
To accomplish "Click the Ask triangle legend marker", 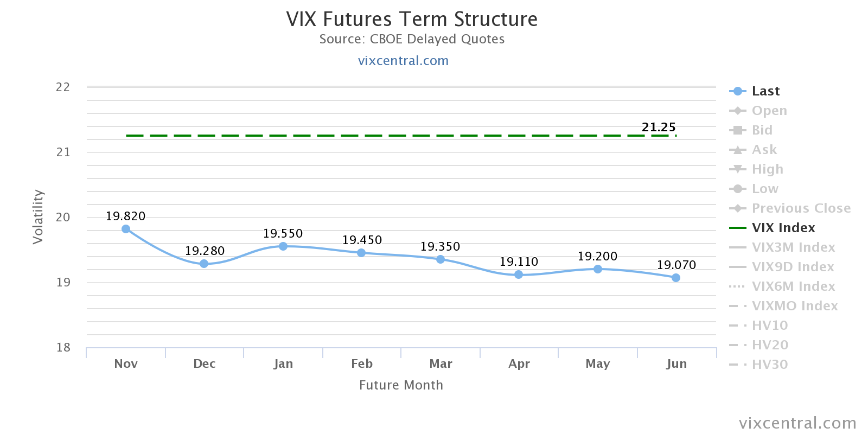I will tap(737, 150).
